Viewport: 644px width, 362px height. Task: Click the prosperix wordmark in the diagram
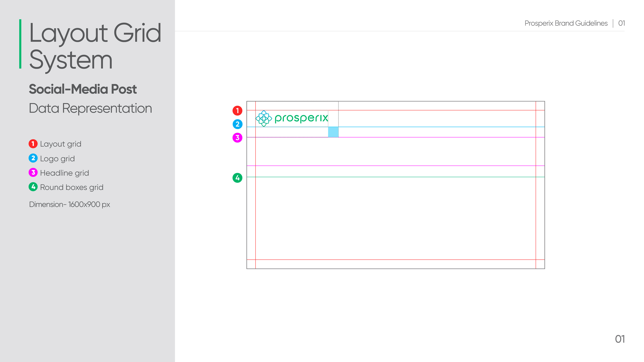tap(301, 118)
